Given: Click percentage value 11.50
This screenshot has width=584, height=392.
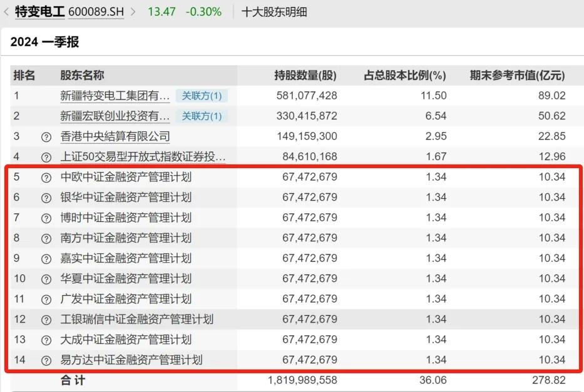Looking at the screenshot, I should [434, 96].
